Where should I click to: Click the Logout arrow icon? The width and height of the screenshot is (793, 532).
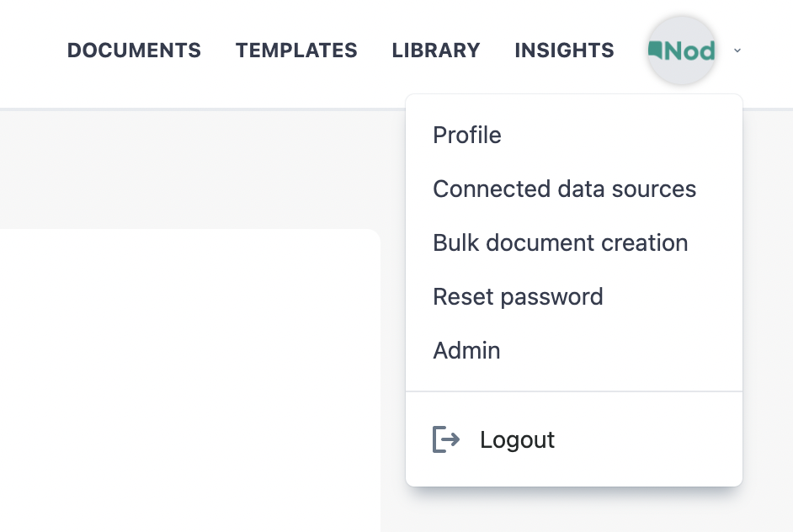coord(446,439)
